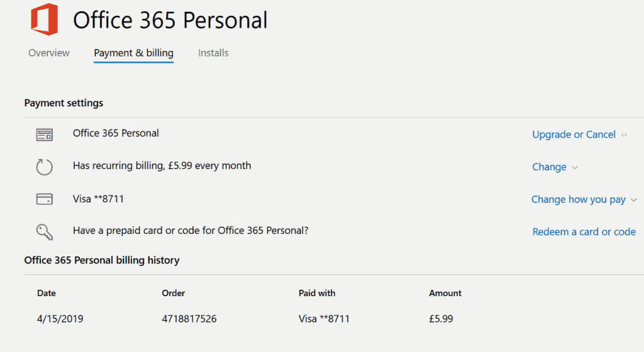Click the Visa **8711 entry in billing history
The height and width of the screenshot is (352, 644).
coord(324,319)
